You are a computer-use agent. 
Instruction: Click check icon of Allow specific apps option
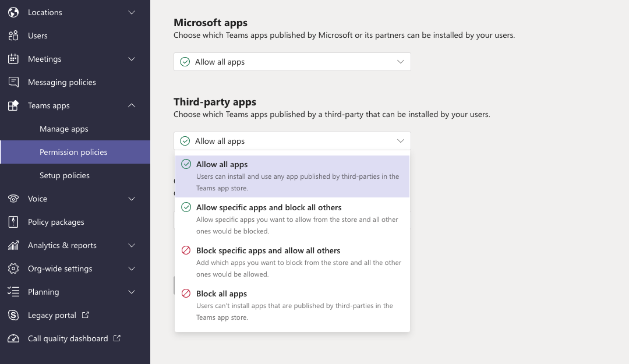click(x=186, y=207)
